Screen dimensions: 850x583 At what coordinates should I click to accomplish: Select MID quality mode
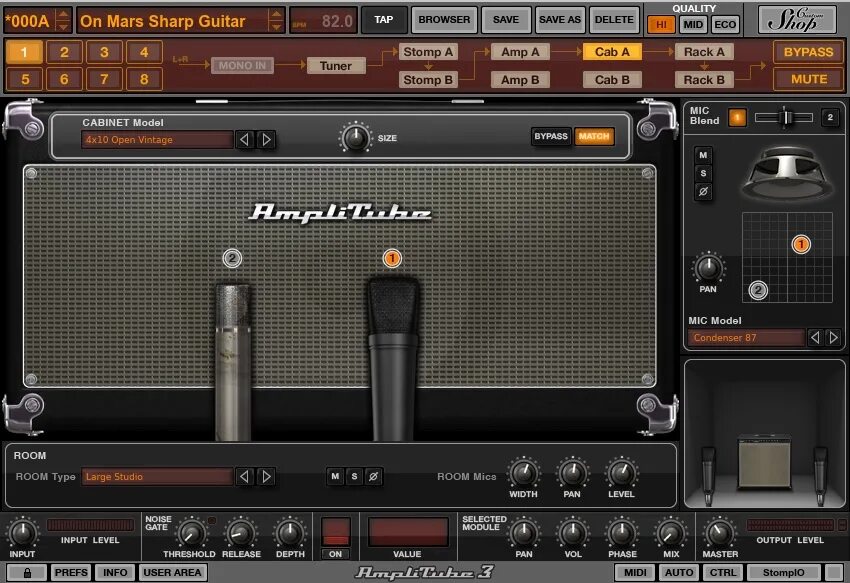click(693, 24)
